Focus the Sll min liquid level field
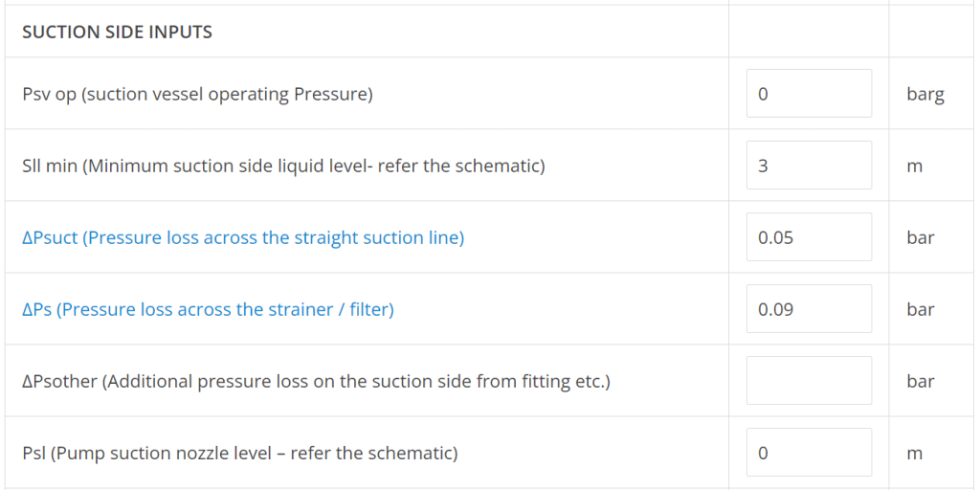 click(809, 165)
